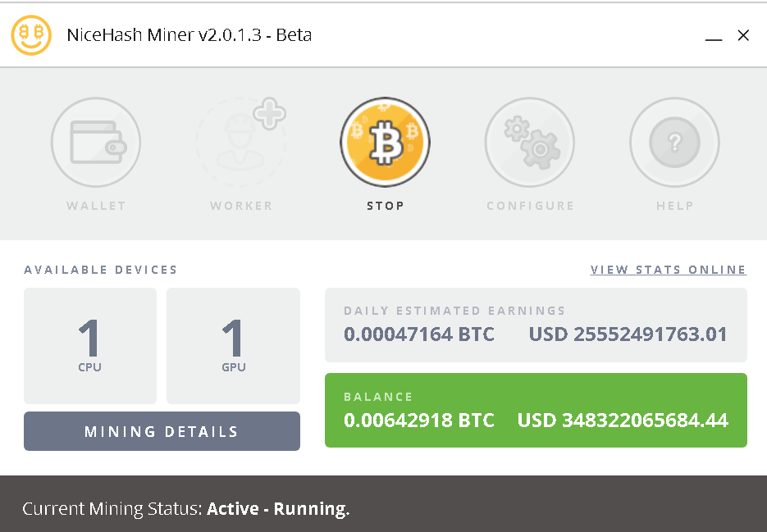Click the green Balance panel
This screenshot has width=767, height=532.
(536, 410)
